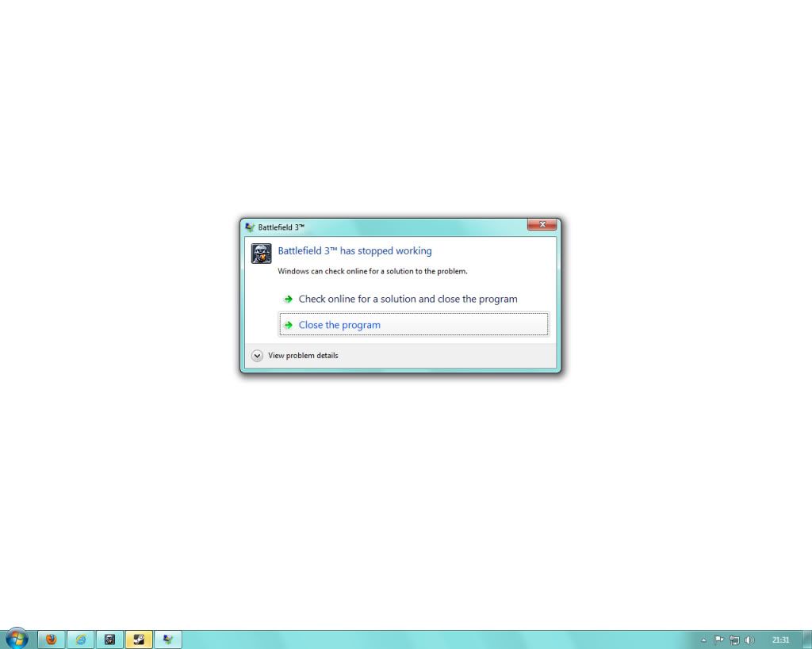Viewport: 812px width, 649px height.
Task: Click the error dialog's taskbar button
Action: point(167,639)
